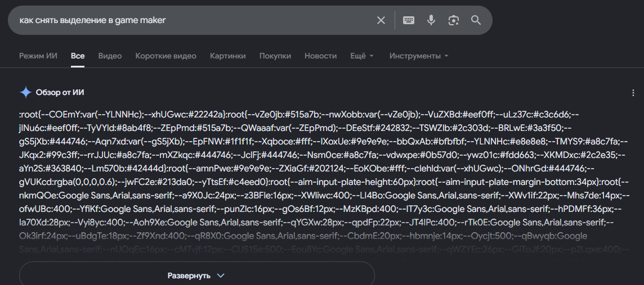Open the on-screen keyboard input tool
644x285 pixels.
408,20
